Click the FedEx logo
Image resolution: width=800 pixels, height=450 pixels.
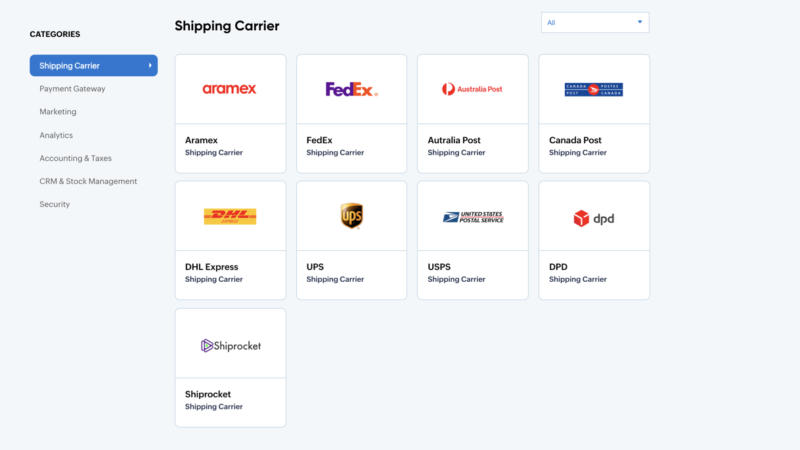click(351, 89)
